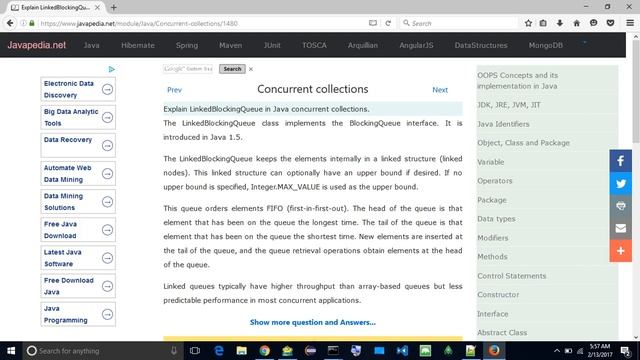The height and width of the screenshot is (360, 640).
Task: Open the Control Statements topic
Action: (511, 276)
